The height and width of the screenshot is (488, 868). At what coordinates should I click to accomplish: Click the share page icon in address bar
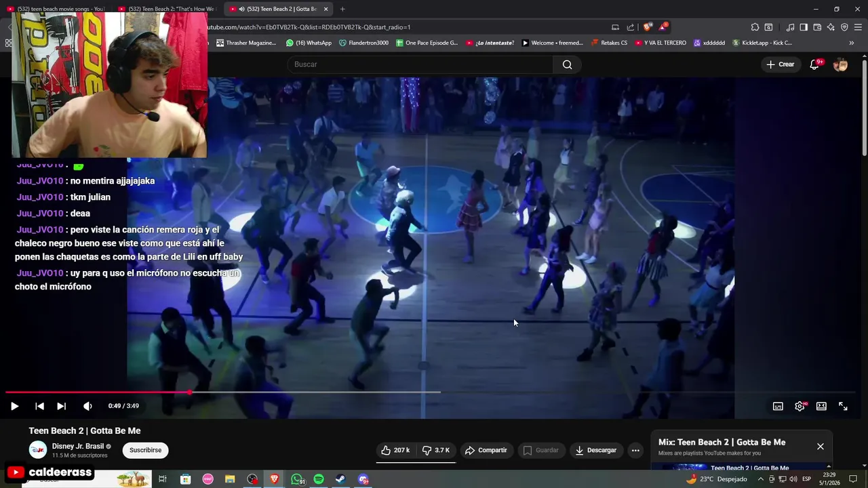(631, 27)
